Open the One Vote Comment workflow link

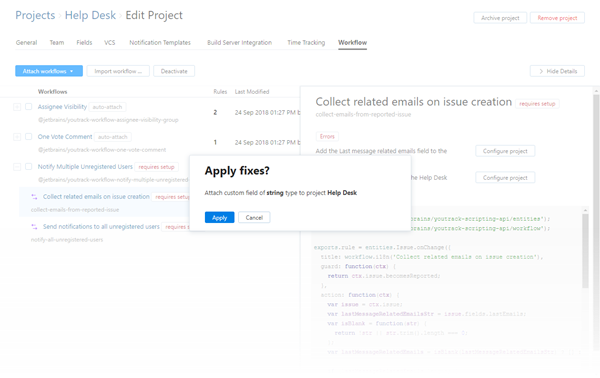(65, 137)
